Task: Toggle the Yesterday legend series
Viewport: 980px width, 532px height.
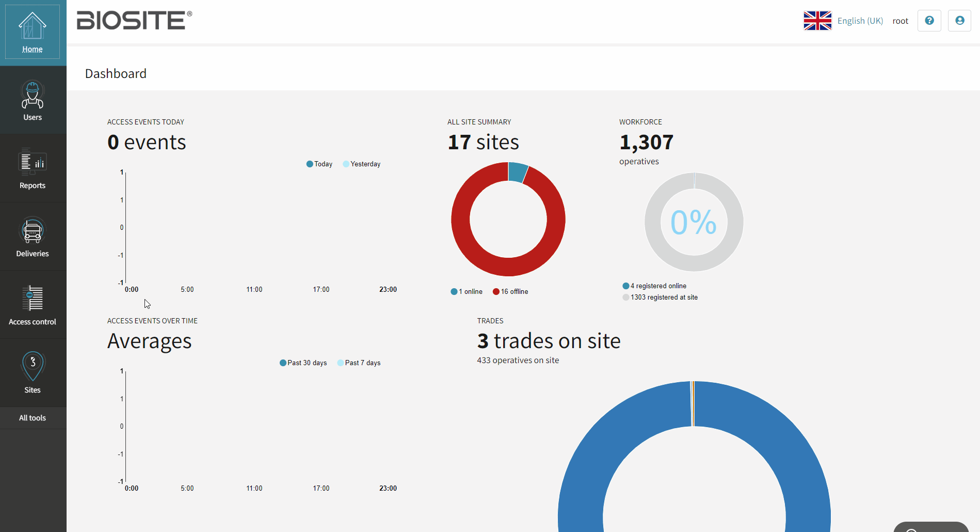Action: click(361, 164)
